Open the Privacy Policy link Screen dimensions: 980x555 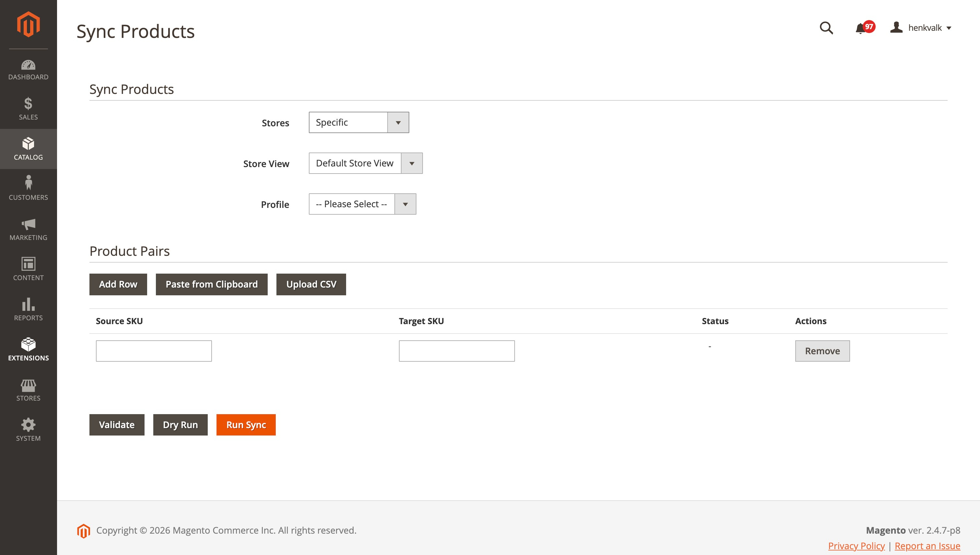(857, 546)
